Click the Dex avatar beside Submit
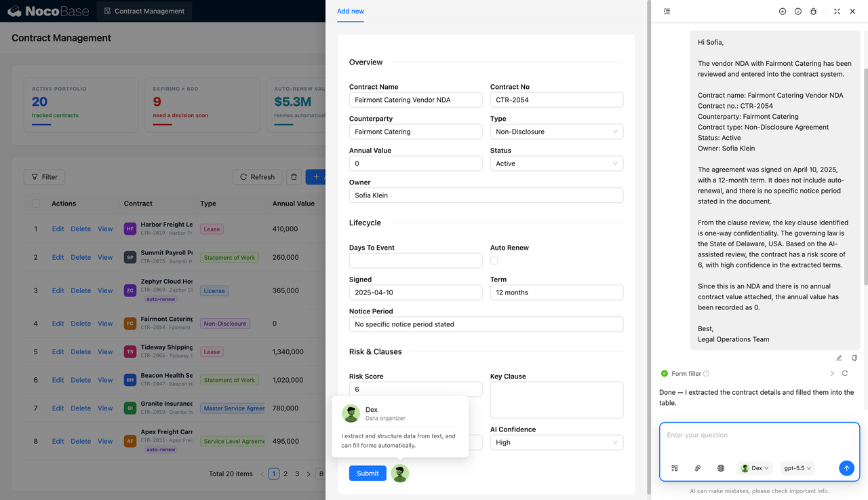 point(400,474)
